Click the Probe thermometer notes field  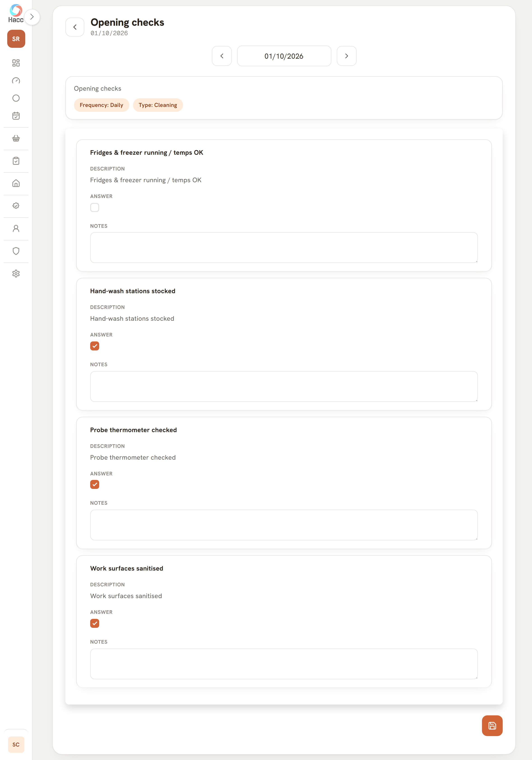click(284, 525)
